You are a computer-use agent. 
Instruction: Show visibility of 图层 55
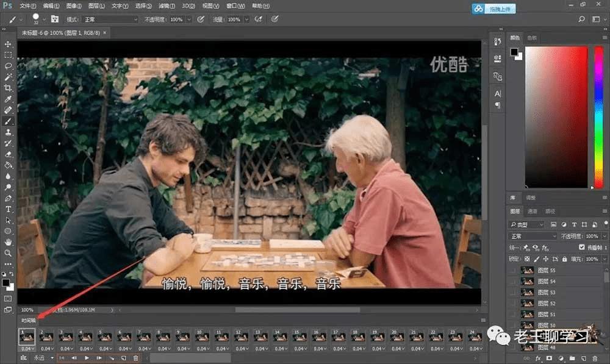[x=513, y=270]
